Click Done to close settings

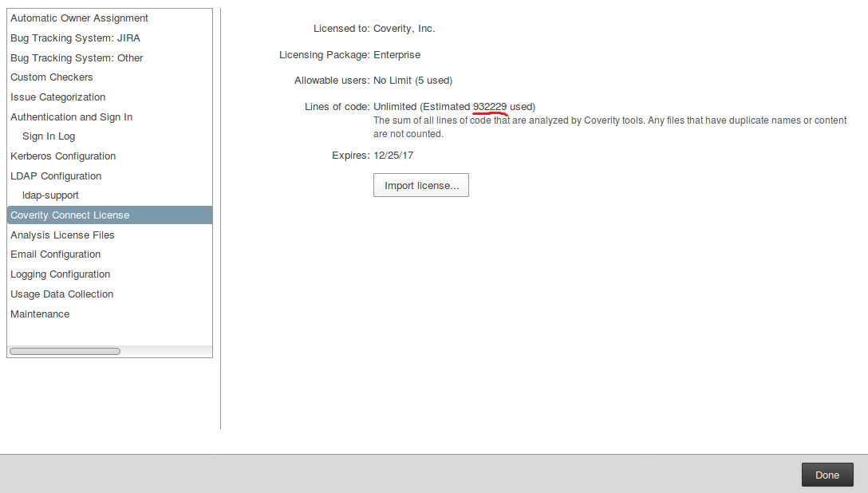[827, 475]
